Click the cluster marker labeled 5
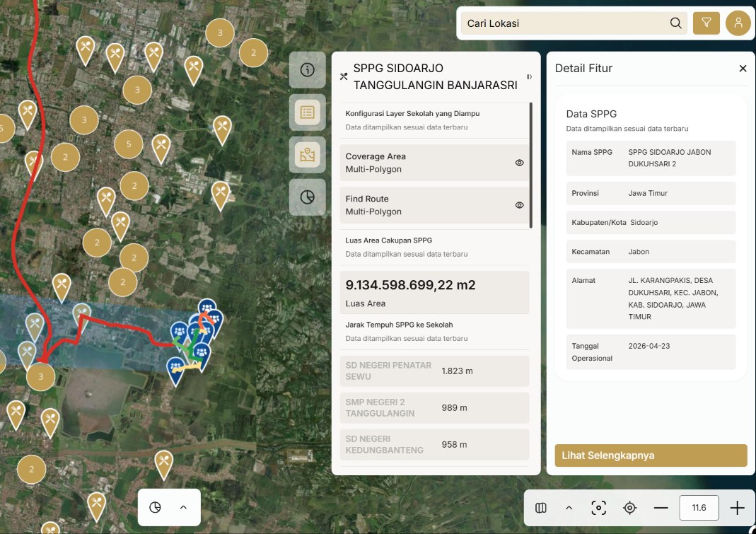This screenshot has width=756, height=534. tap(128, 144)
